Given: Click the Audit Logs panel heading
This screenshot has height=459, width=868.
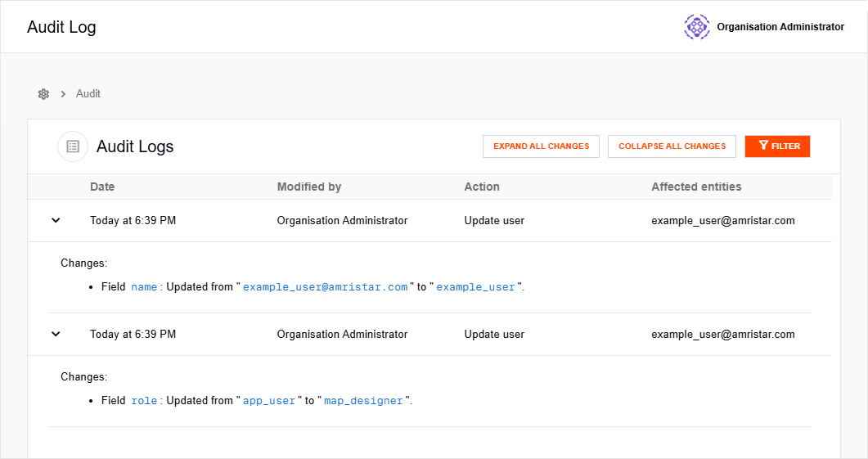Looking at the screenshot, I should tap(135, 146).
